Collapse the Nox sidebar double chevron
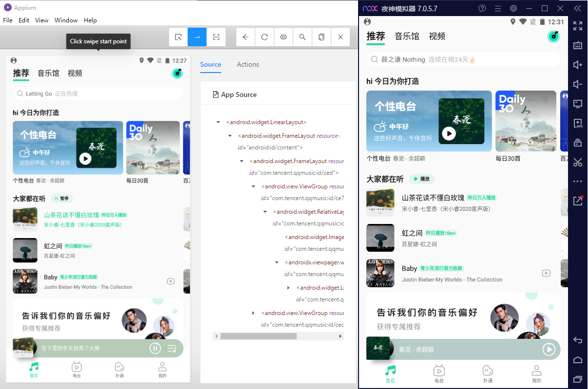Screen dimensions: 588x389 577,8
